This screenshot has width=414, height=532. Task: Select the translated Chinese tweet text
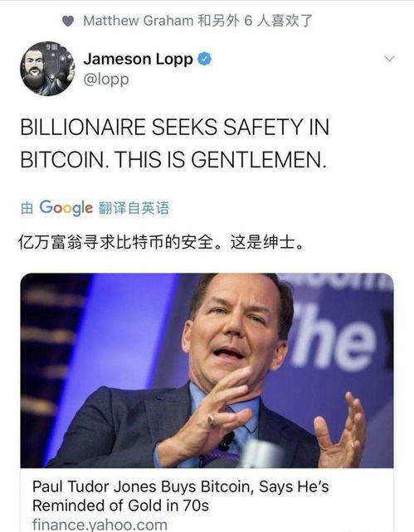pos(162,242)
